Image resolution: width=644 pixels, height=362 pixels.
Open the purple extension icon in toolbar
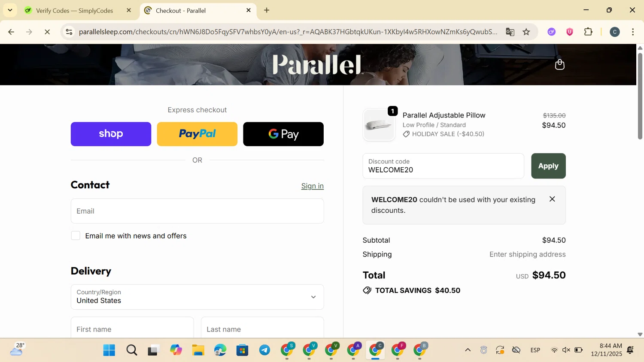tap(552, 32)
